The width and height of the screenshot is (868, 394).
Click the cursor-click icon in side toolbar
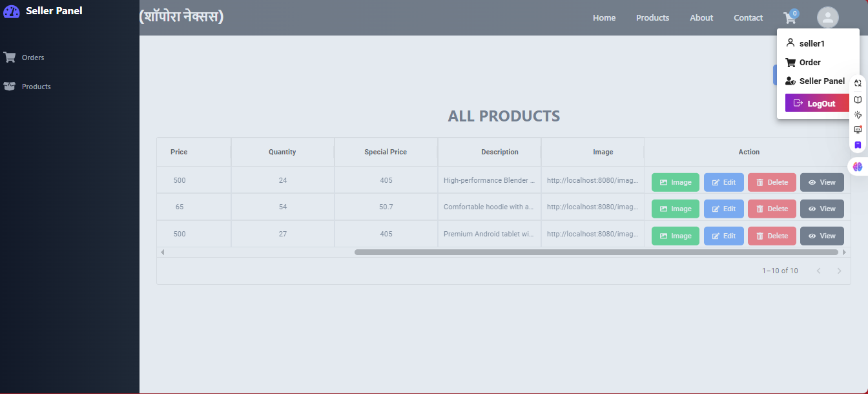coord(858,115)
